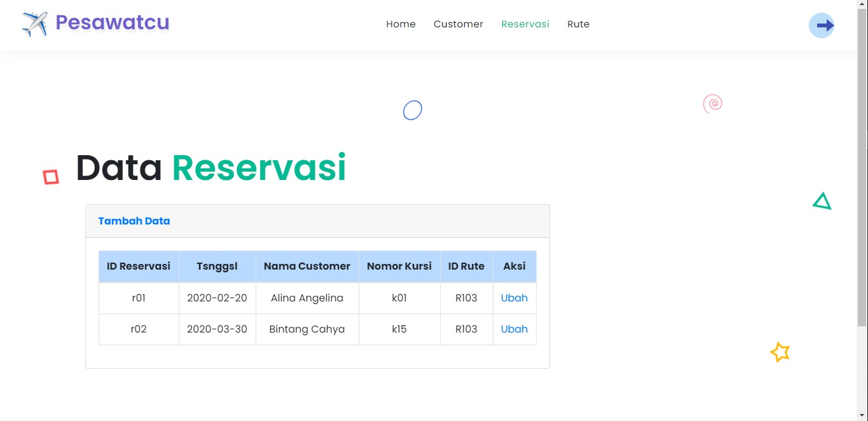Viewport: 868px width, 421px height.
Task: Open the Home menu item
Action: point(401,24)
